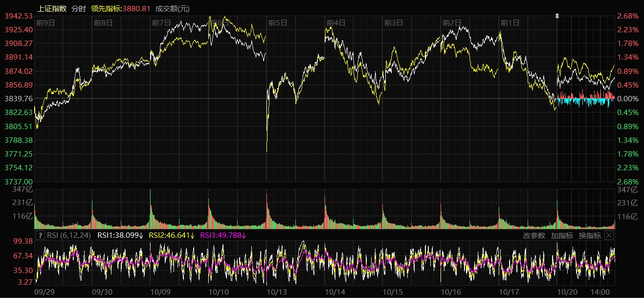Click the small arrow marker above today's chart
This screenshot has width=644, height=298.
556,16
